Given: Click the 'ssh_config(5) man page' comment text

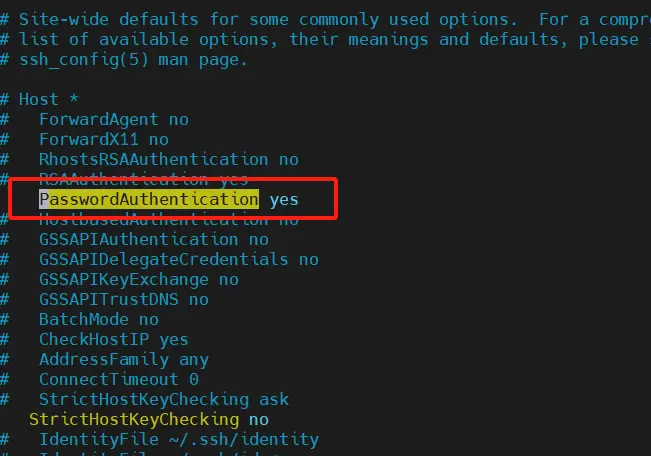Looking at the screenshot, I should tap(133, 59).
